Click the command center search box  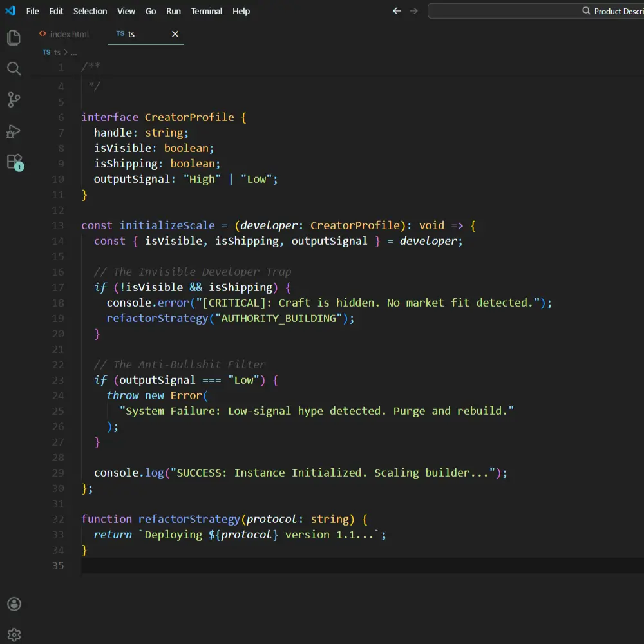[x=536, y=11]
